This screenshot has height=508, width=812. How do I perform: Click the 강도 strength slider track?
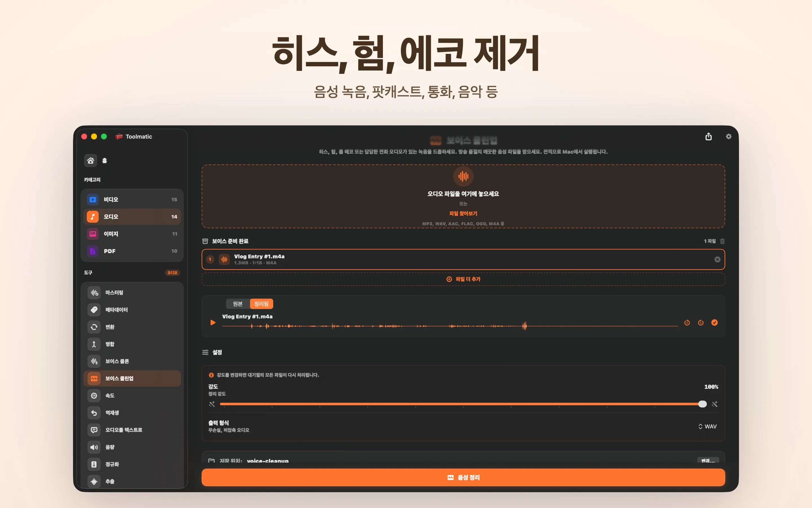[x=463, y=404]
